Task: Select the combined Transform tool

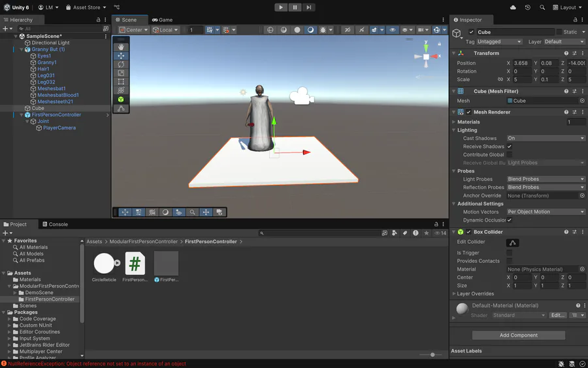Action: (x=121, y=90)
